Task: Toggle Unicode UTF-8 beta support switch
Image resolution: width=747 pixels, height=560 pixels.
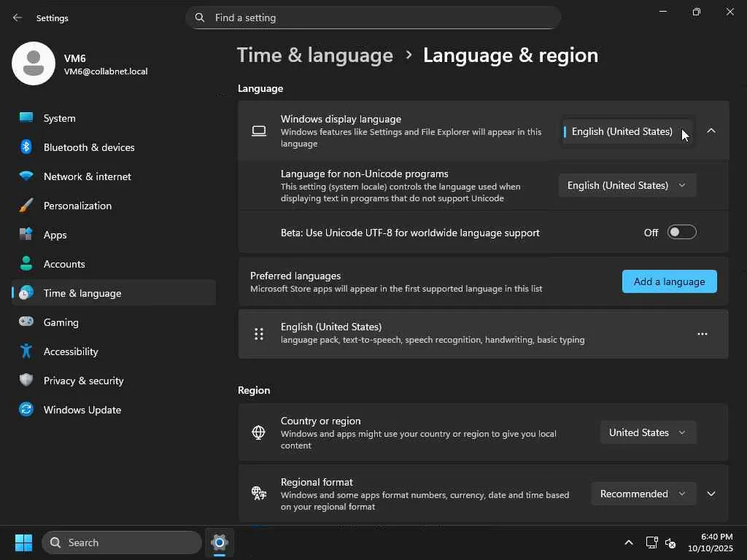Action: pos(681,233)
